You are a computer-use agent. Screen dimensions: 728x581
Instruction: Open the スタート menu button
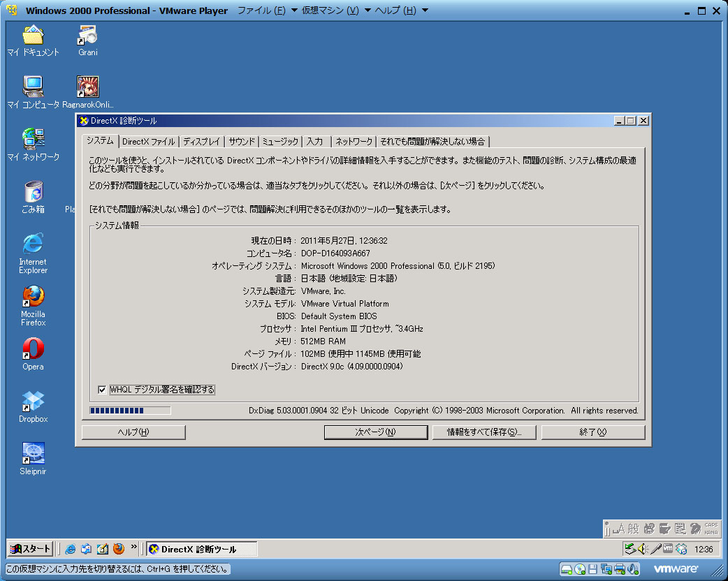30,549
